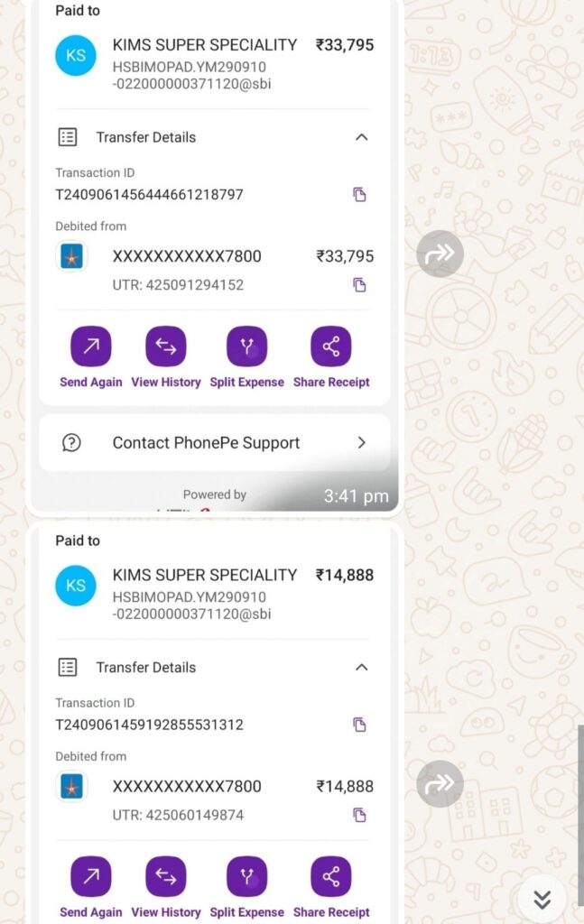The width and height of the screenshot is (584, 924).
Task: Tap Share Receipt on the ₹33,795 receipt
Action: click(331, 347)
